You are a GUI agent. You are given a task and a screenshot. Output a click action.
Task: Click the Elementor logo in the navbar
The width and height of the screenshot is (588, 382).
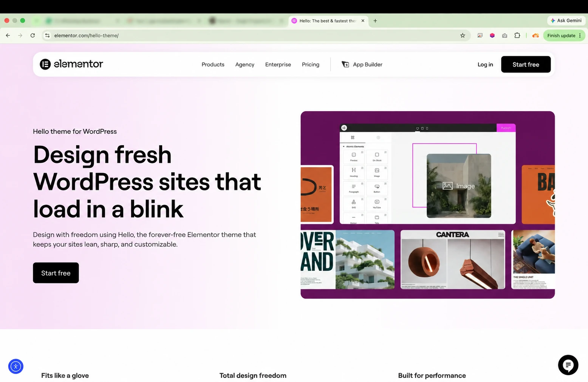(71, 64)
